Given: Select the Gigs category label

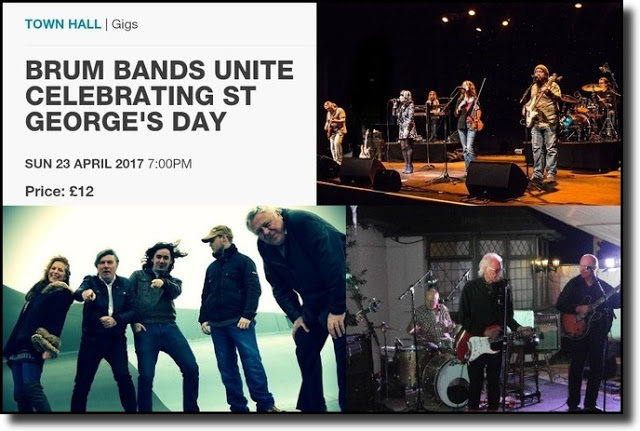Looking at the screenshot, I should tap(124, 24).
